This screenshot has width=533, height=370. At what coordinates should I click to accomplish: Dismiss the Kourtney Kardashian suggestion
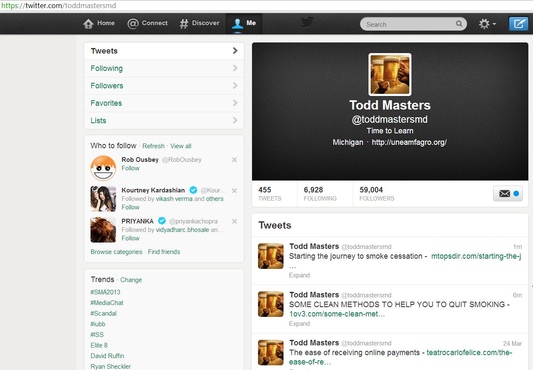[234, 190]
